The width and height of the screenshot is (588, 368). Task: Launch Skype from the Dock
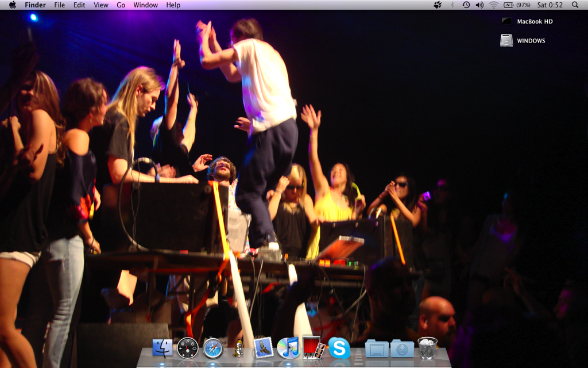[x=339, y=348]
